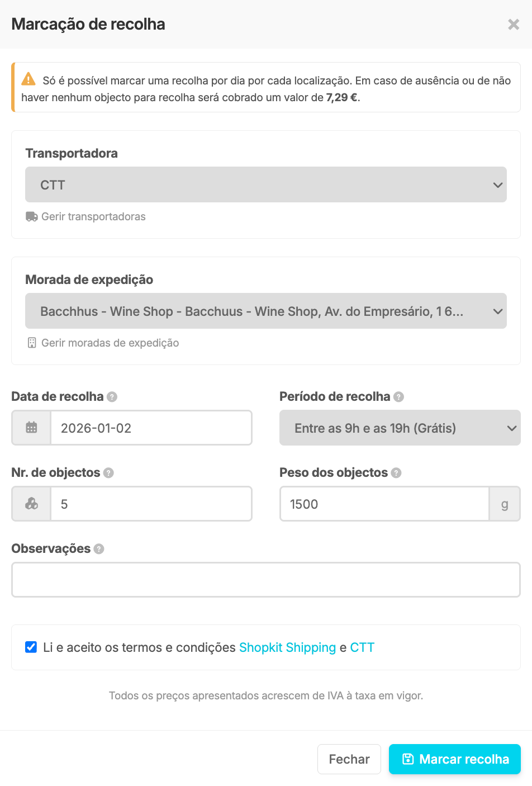Expand the Morada de expedição dropdown
The width and height of the screenshot is (532, 786).
pyautogui.click(x=266, y=311)
